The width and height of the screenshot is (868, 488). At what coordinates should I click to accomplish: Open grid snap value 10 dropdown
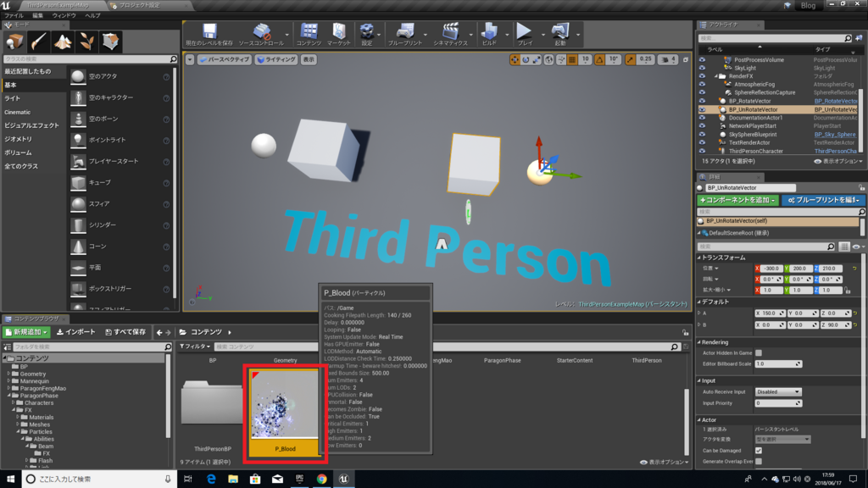(x=585, y=59)
